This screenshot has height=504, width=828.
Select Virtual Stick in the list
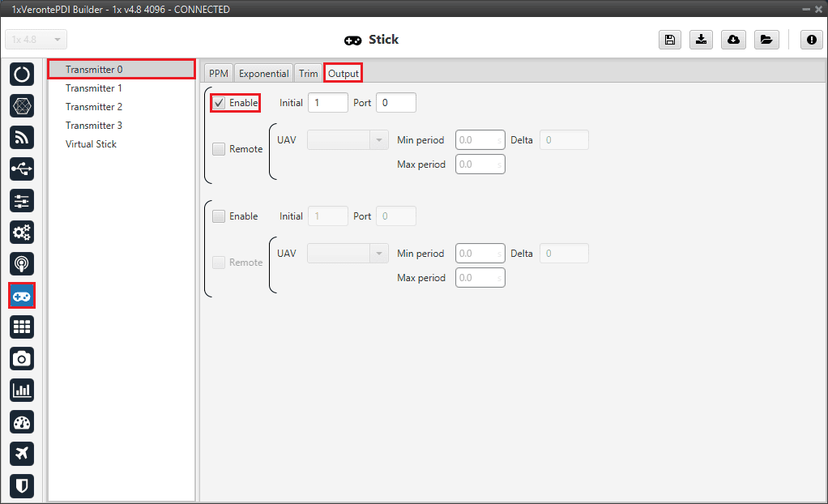click(x=91, y=144)
